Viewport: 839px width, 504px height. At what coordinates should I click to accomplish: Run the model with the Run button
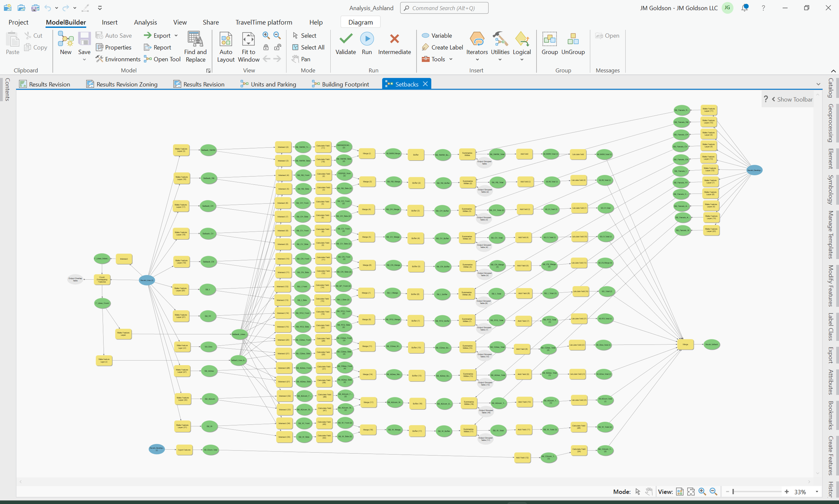(367, 39)
